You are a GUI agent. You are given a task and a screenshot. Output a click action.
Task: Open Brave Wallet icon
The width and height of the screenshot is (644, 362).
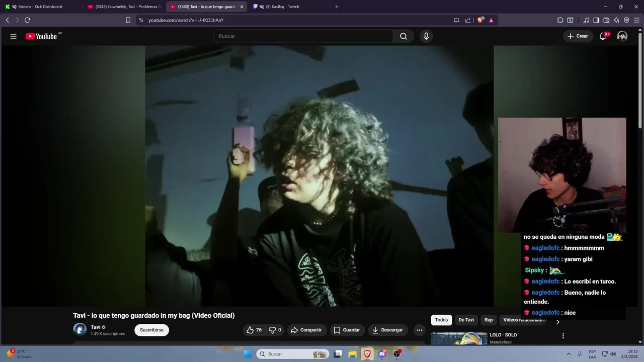(x=606, y=20)
